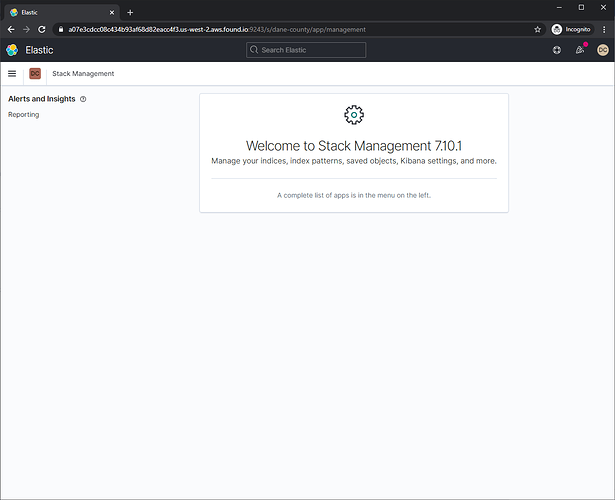Minimize the browser window
The width and height of the screenshot is (615, 500).
pos(559,7)
